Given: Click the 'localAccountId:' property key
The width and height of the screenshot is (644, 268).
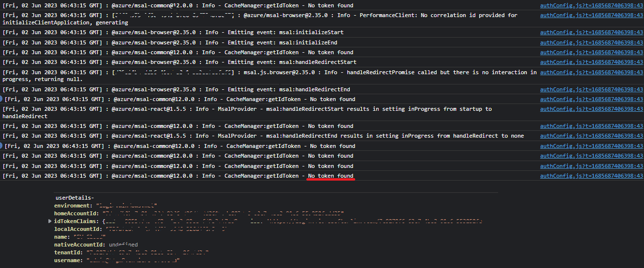Looking at the screenshot, I should point(78,229).
